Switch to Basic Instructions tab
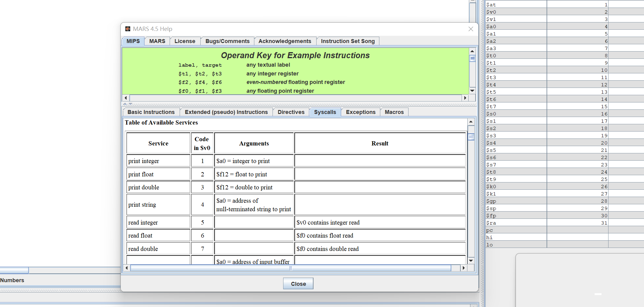Viewport: 644px width, 307px height. (x=151, y=112)
